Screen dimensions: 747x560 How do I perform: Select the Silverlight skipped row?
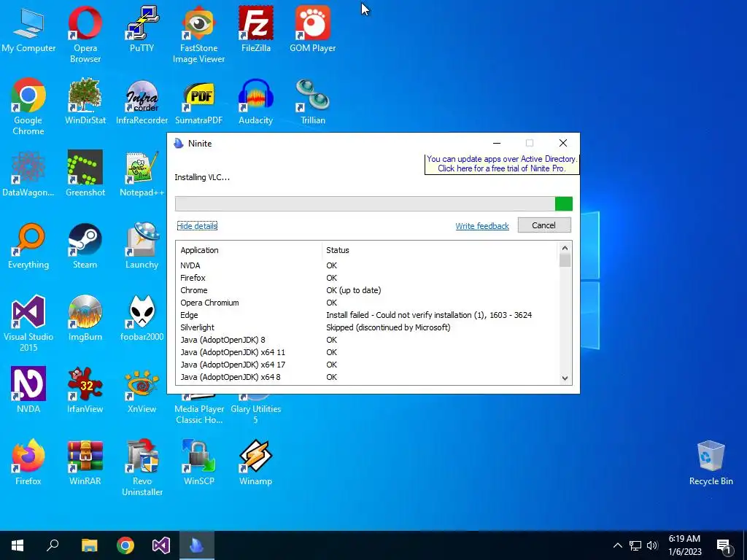tap(367, 327)
